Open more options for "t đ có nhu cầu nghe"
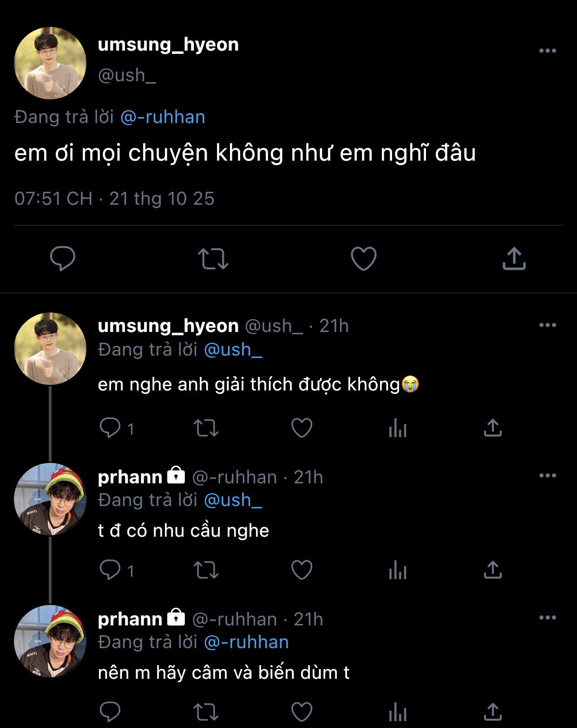The width and height of the screenshot is (577, 728). coord(548,475)
